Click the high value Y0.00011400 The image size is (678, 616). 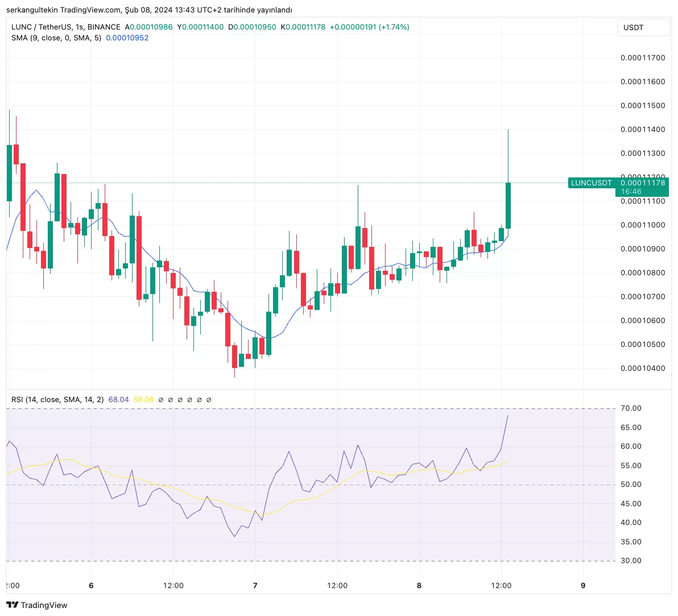pyautogui.click(x=200, y=27)
